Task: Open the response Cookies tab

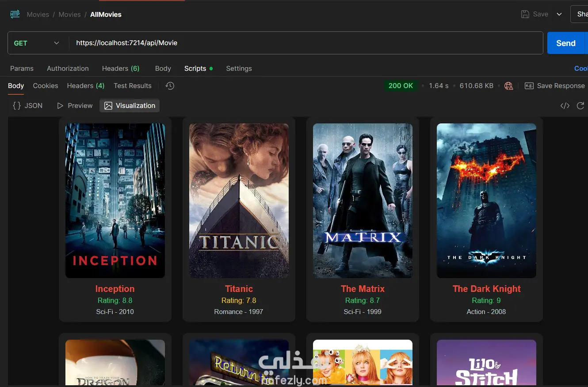Action: [46, 86]
